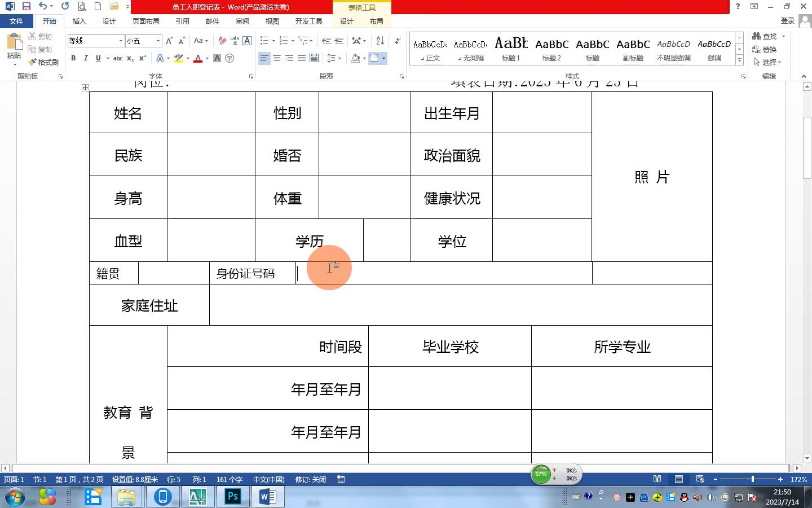Apply superscript formatting icon
The width and height of the screenshot is (812, 508).
click(143, 58)
